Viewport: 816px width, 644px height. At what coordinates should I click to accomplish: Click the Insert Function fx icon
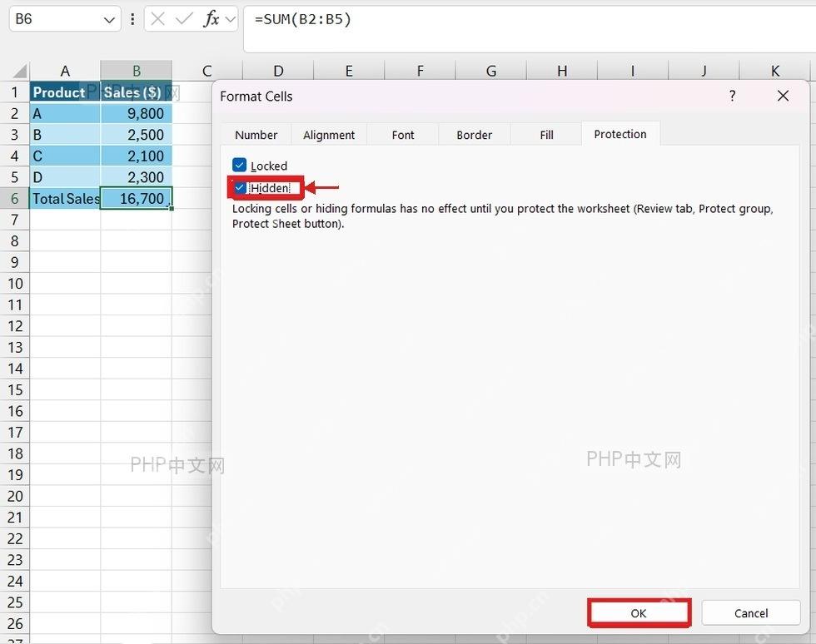[211, 19]
